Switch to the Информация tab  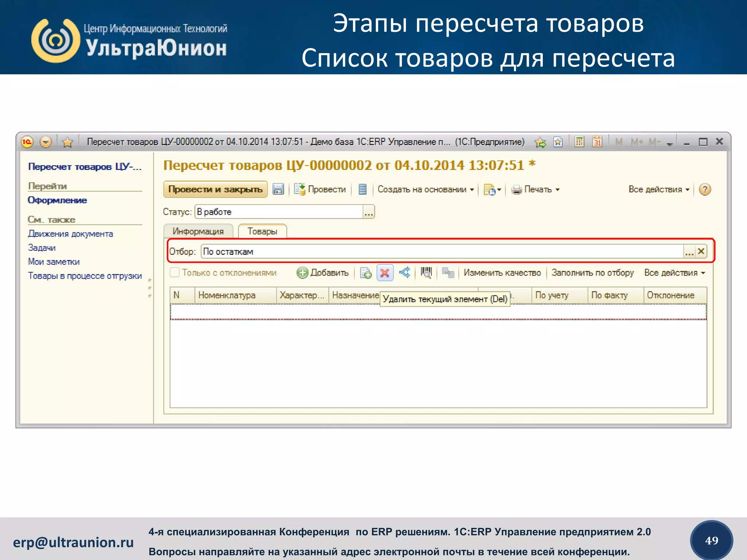(x=198, y=231)
